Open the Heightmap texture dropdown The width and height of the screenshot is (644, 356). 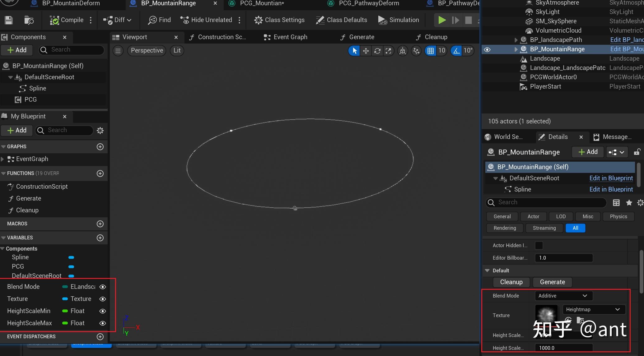tap(594, 309)
